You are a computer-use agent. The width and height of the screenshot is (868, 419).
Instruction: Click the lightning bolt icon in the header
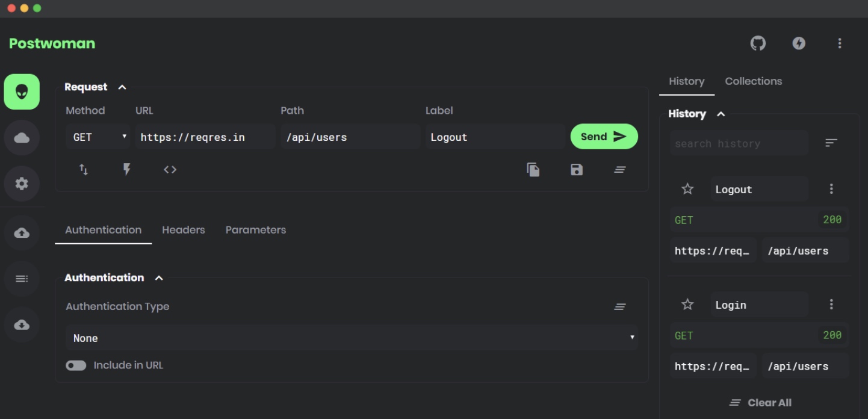point(799,43)
